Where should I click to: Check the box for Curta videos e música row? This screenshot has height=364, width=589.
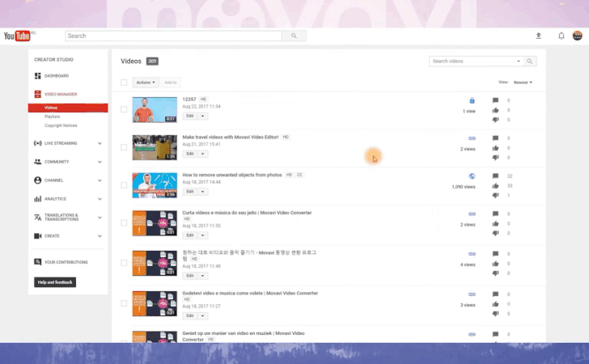click(x=124, y=222)
